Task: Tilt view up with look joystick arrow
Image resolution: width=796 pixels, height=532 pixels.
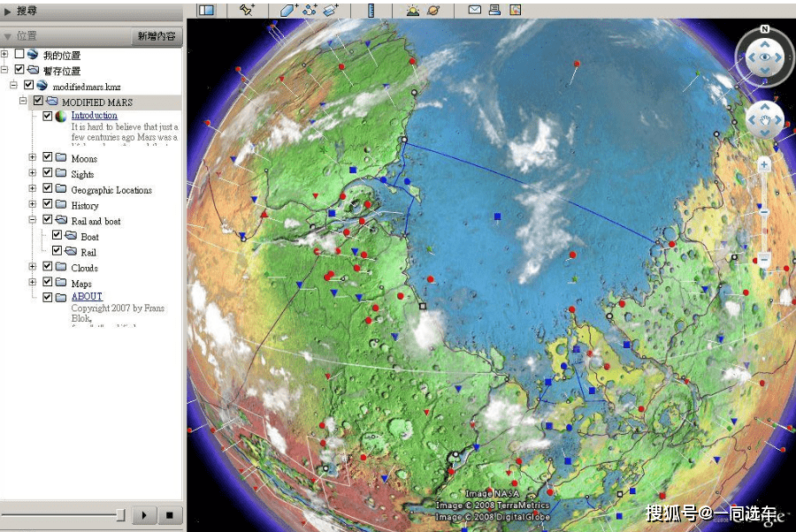Action: click(764, 45)
